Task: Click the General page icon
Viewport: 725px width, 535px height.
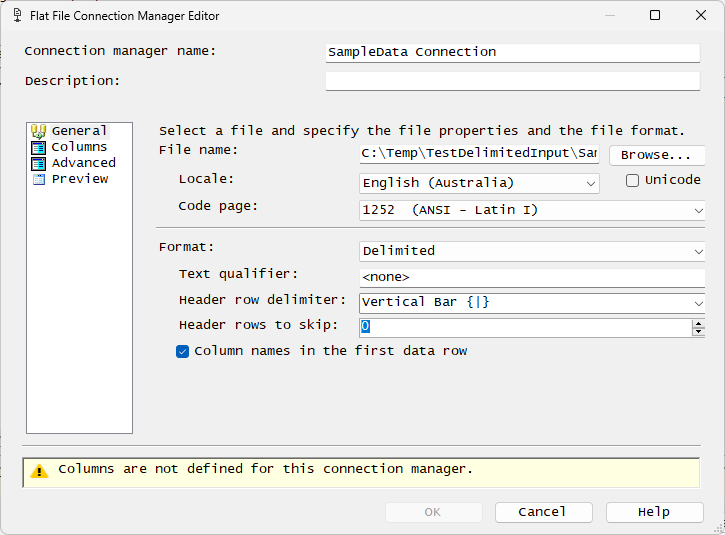Action: coord(38,131)
